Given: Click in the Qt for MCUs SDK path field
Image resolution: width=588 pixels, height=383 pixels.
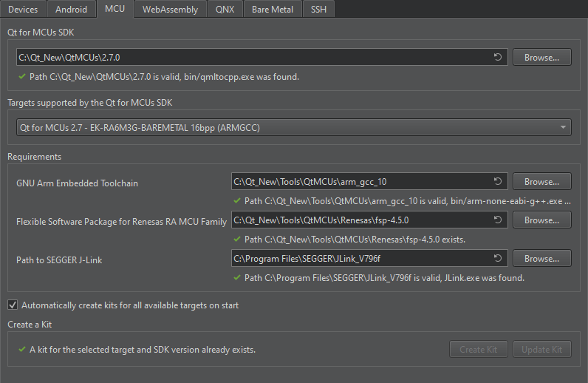Looking at the screenshot, I should (x=251, y=57).
